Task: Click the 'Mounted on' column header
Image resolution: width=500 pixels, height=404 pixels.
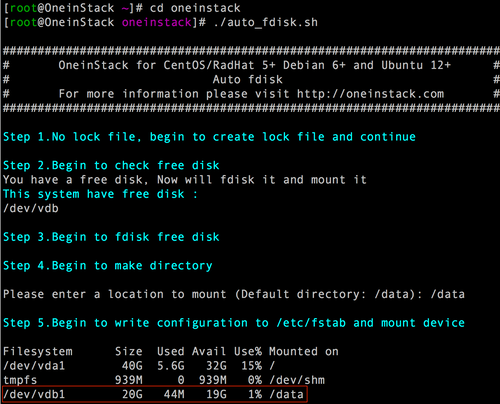Action: point(304,352)
